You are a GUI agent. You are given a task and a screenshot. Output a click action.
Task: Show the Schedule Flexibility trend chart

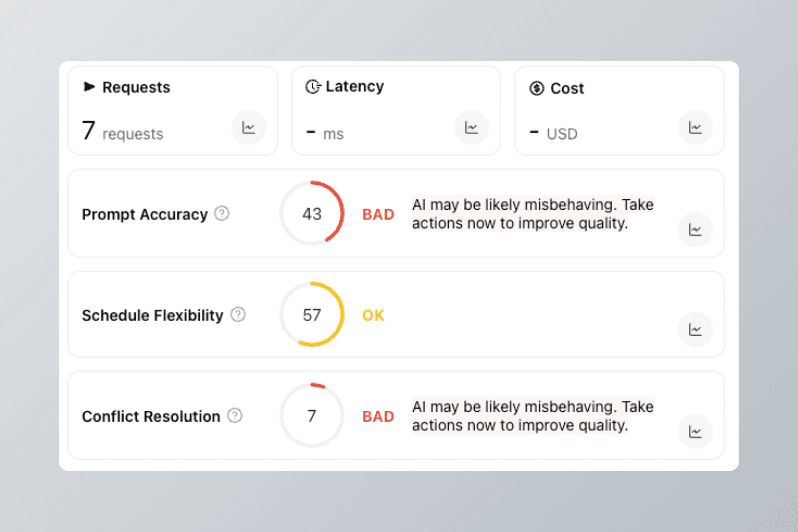click(x=695, y=329)
